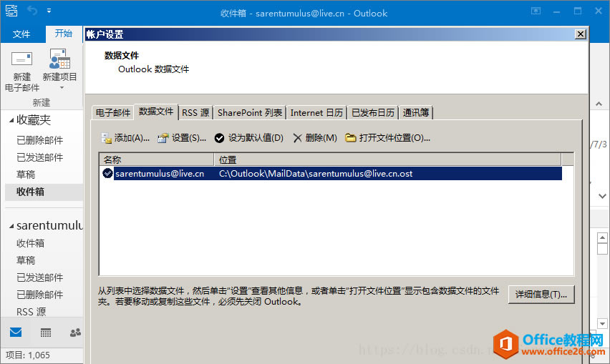Open RSS 源 folder in account tree
The width and height of the screenshot is (610, 364).
click(31, 312)
